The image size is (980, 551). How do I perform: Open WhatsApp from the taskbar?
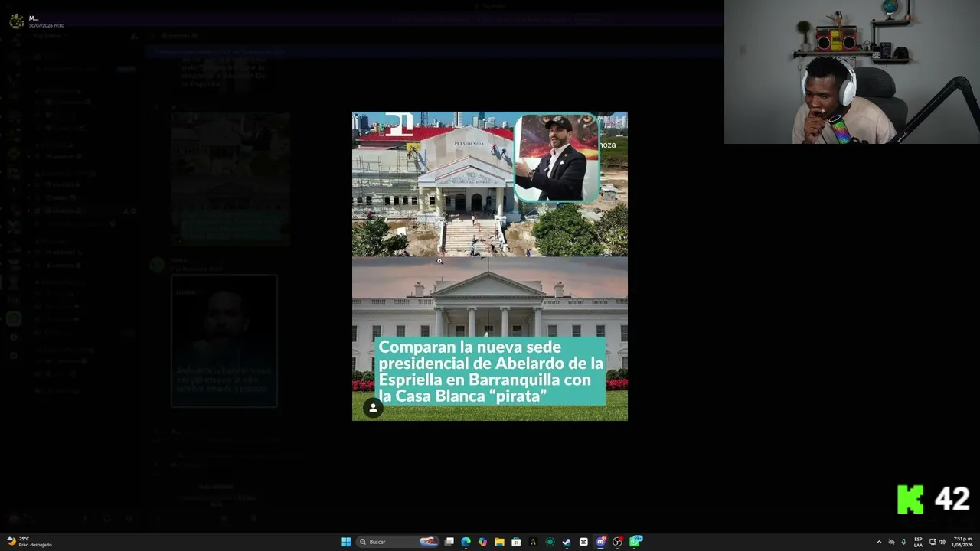635,541
